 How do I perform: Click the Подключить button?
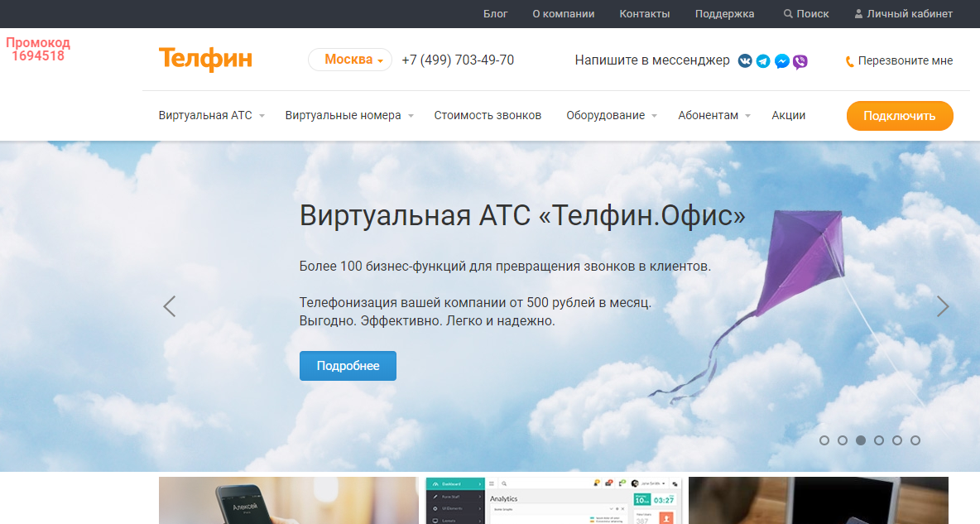(899, 116)
